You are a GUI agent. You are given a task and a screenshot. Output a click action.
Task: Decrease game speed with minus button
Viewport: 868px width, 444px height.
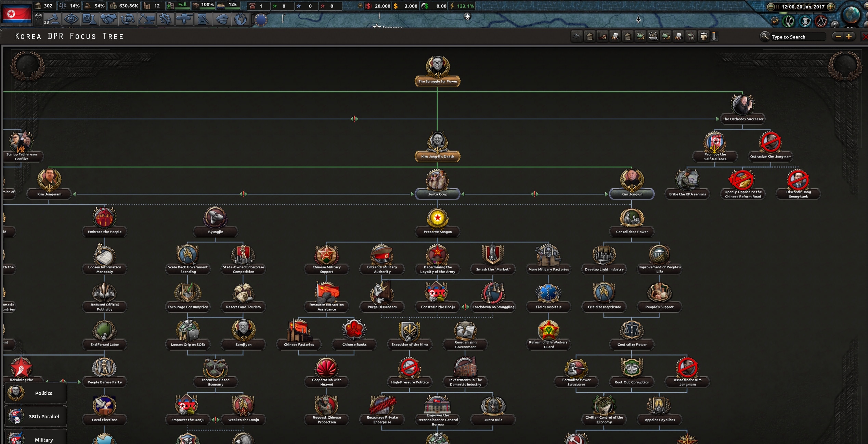(x=770, y=7)
